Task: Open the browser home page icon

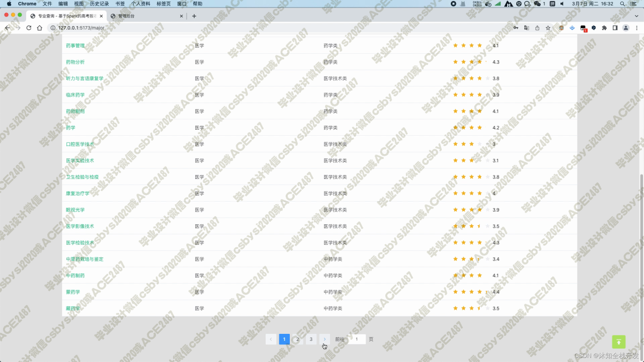Action: 40,28
